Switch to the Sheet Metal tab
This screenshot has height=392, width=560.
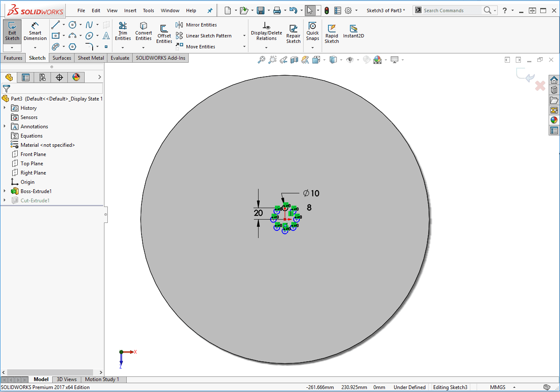[x=91, y=58]
